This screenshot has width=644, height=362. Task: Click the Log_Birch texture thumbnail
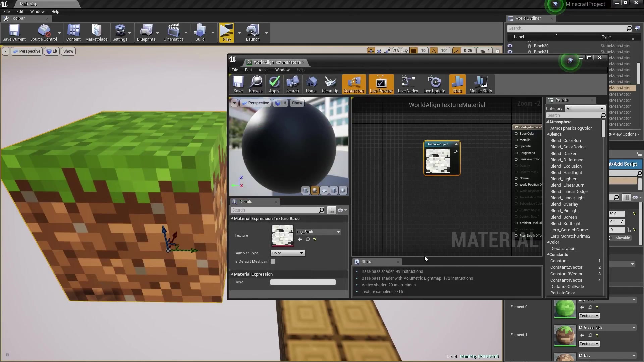pos(283,235)
